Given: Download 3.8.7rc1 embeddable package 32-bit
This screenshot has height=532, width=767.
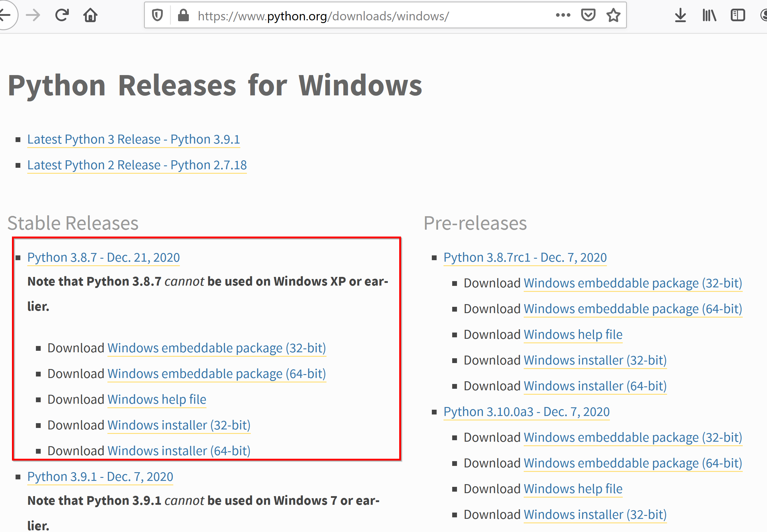Looking at the screenshot, I should click(x=633, y=283).
